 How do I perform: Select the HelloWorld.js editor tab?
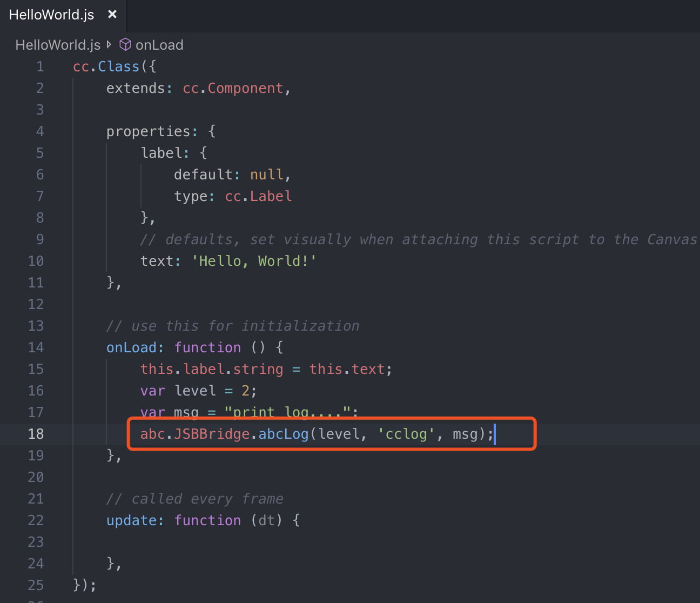63,15
